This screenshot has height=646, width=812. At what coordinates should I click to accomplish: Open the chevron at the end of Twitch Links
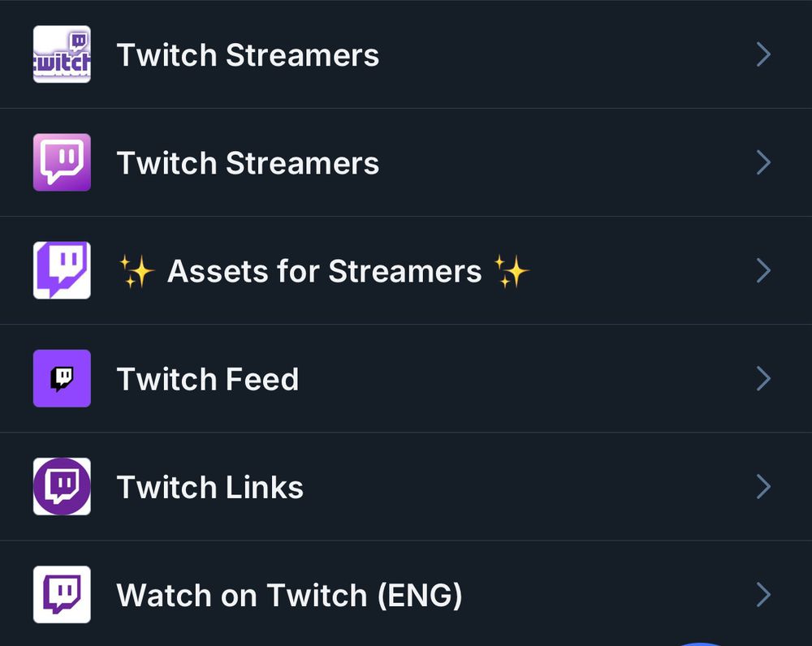pos(763,486)
